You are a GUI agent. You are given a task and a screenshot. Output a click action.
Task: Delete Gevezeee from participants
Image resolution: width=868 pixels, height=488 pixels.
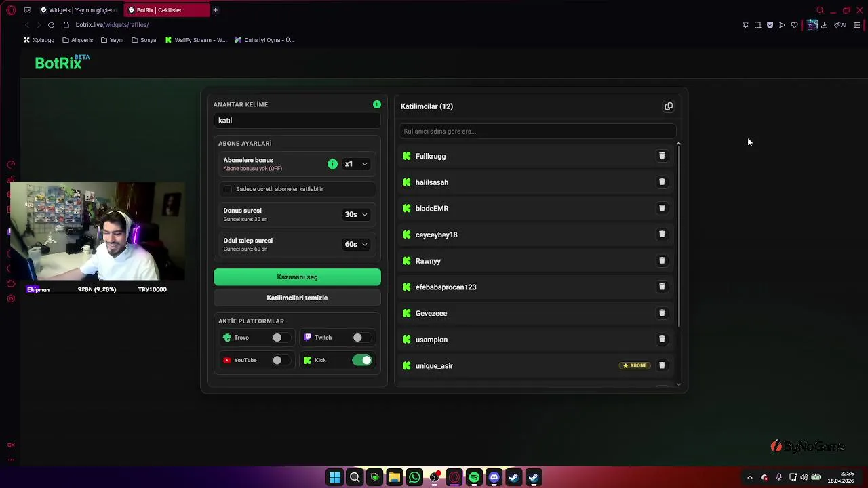point(662,313)
